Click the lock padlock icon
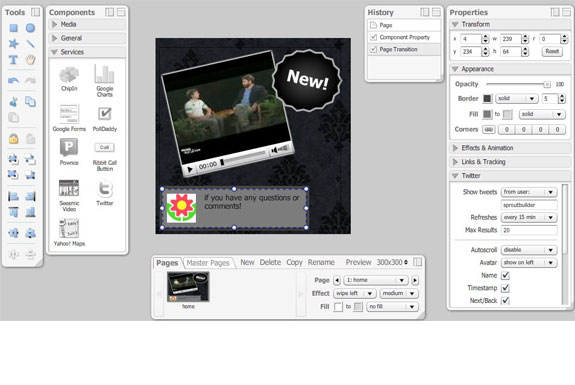 pyautogui.click(x=14, y=139)
